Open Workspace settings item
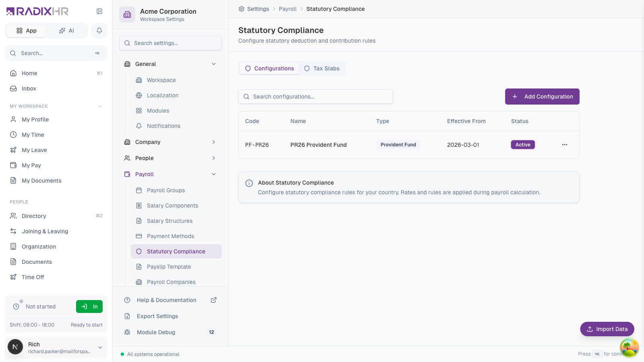The width and height of the screenshot is (644, 362). [176, 80]
